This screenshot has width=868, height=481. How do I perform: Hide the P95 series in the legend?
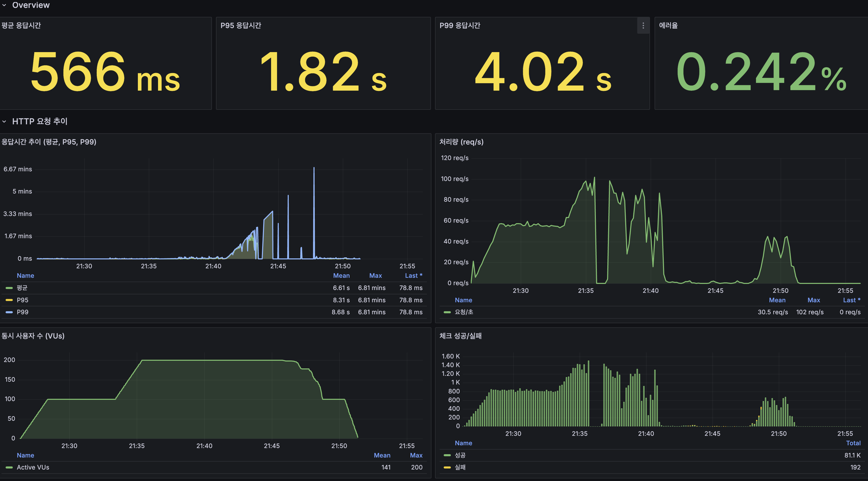pyautogui.click(x=22, y=300)
